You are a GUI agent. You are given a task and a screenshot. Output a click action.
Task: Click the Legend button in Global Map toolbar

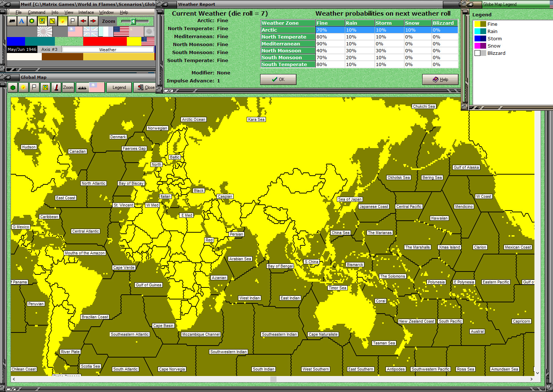pyautogui.click(x=119, y=87)
